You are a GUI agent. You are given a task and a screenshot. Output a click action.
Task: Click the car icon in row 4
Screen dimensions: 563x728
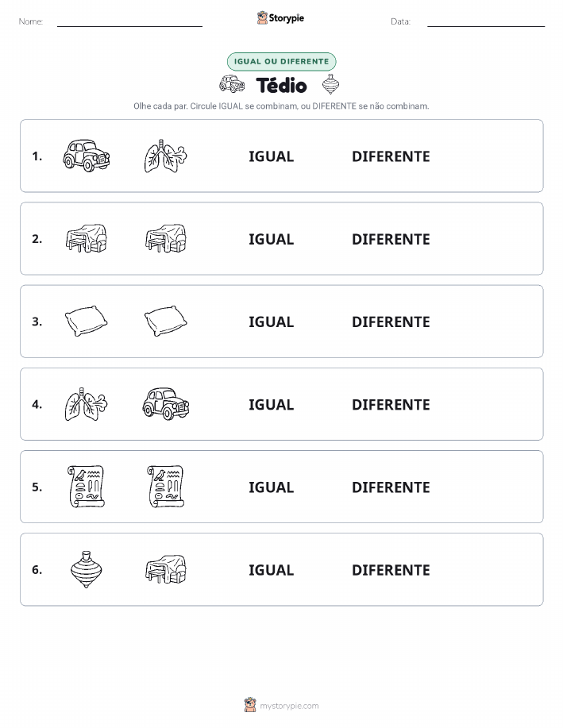point(166,404)
